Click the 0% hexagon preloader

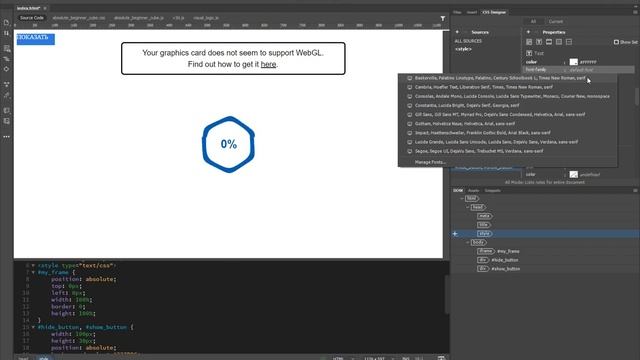pos(229,144)
